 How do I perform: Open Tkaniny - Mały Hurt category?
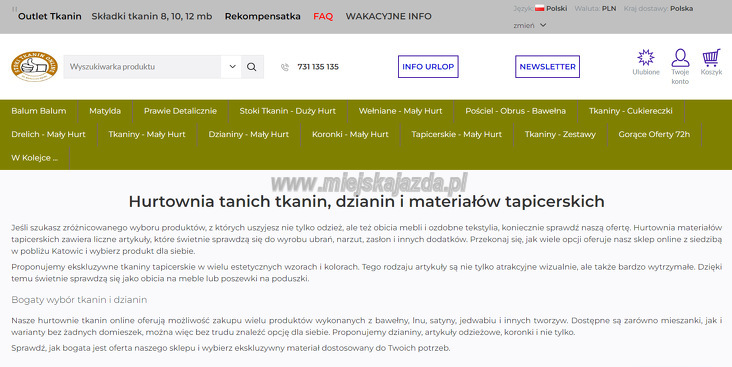point(147,134)
